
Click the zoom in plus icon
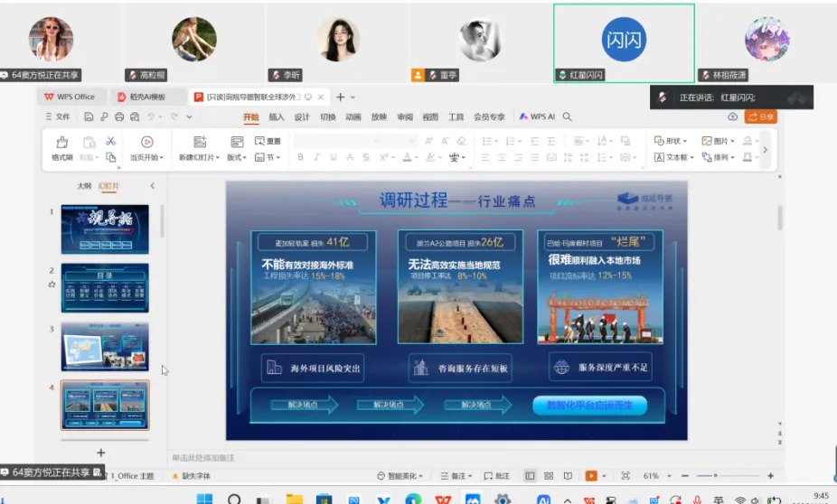click(770, 475)
